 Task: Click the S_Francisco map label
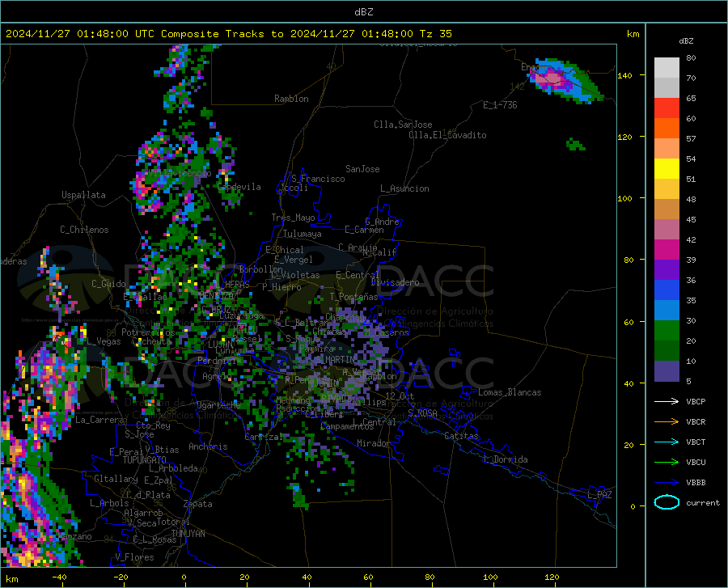click(319, 179)
